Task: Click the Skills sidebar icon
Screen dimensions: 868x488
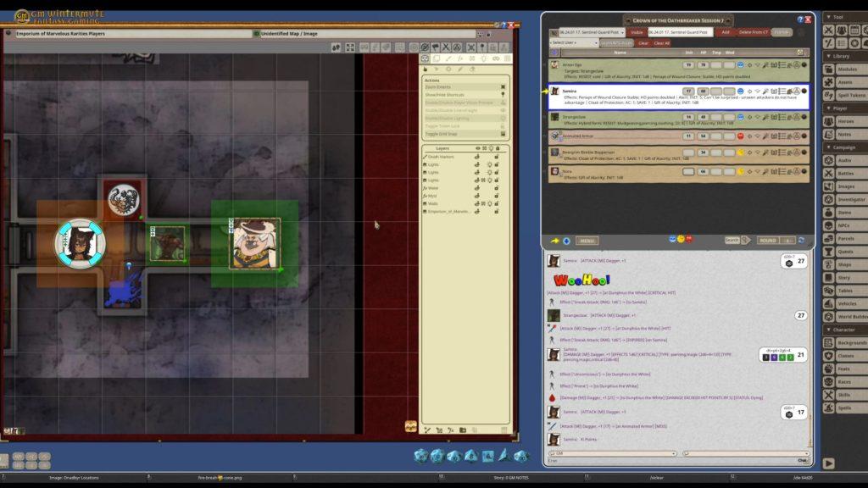Action: (x=829, y=395)
